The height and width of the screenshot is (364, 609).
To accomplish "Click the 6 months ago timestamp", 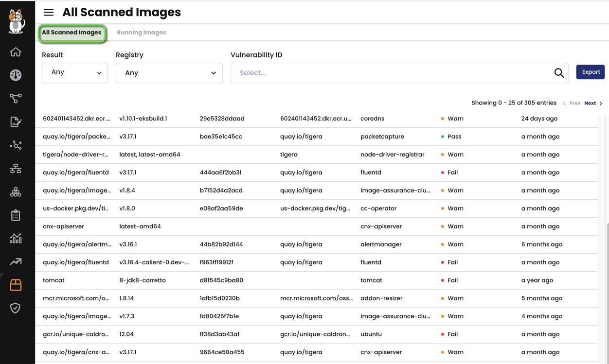I will coord(542,244).
